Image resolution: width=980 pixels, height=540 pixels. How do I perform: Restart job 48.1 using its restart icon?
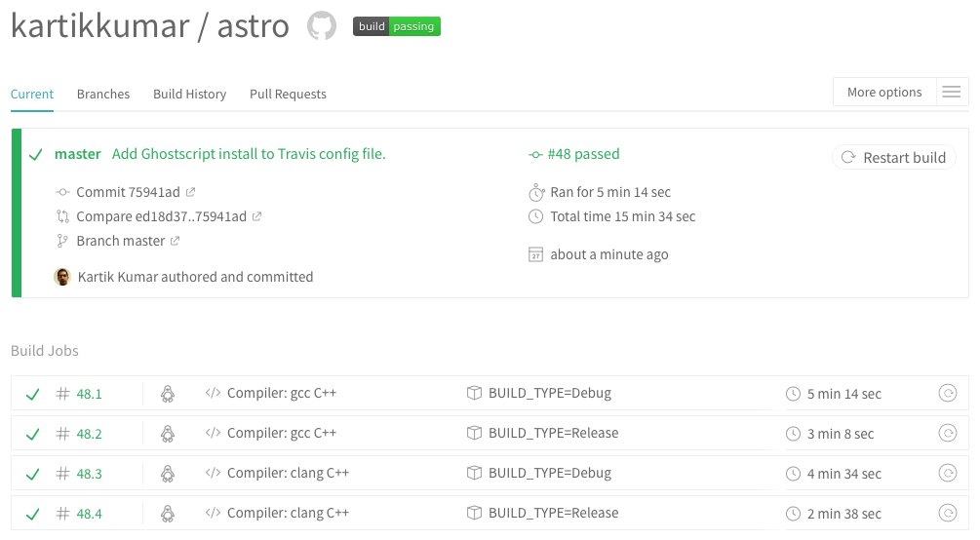tap(948, 393)
